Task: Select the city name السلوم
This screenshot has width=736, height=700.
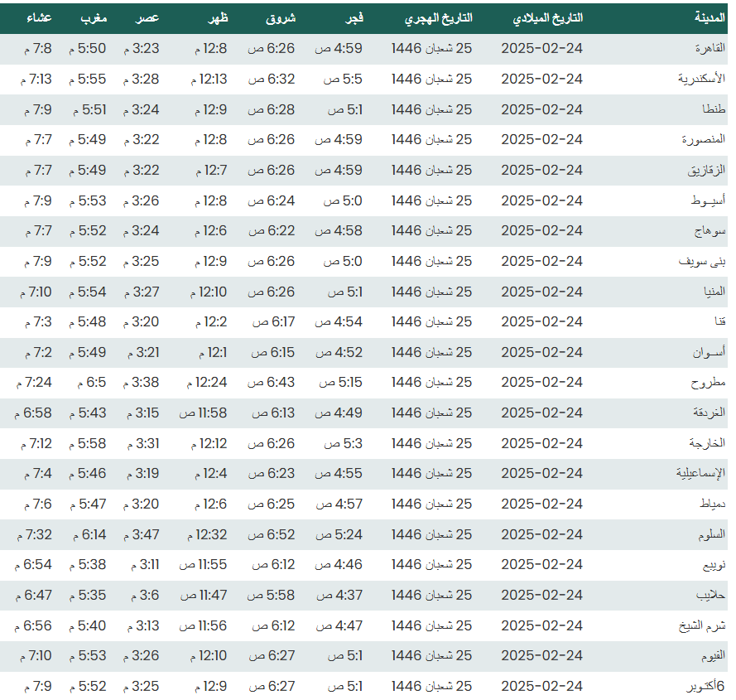Action: pyautogui.click(x=712, y=534)
